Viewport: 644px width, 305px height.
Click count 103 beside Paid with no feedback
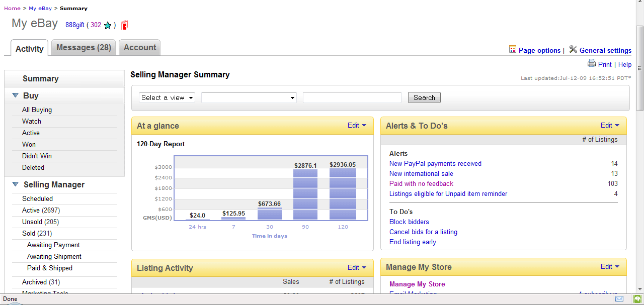pyautogui.click(x=612, y=183)
